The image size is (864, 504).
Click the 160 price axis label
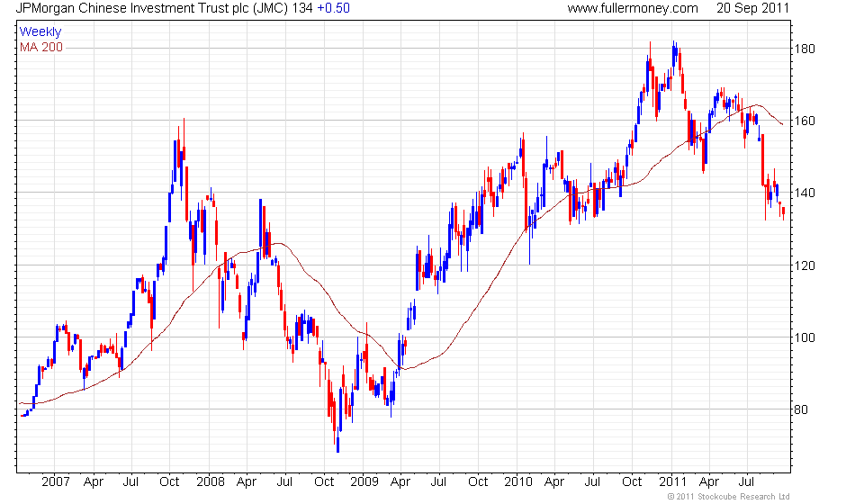point(805,121)
